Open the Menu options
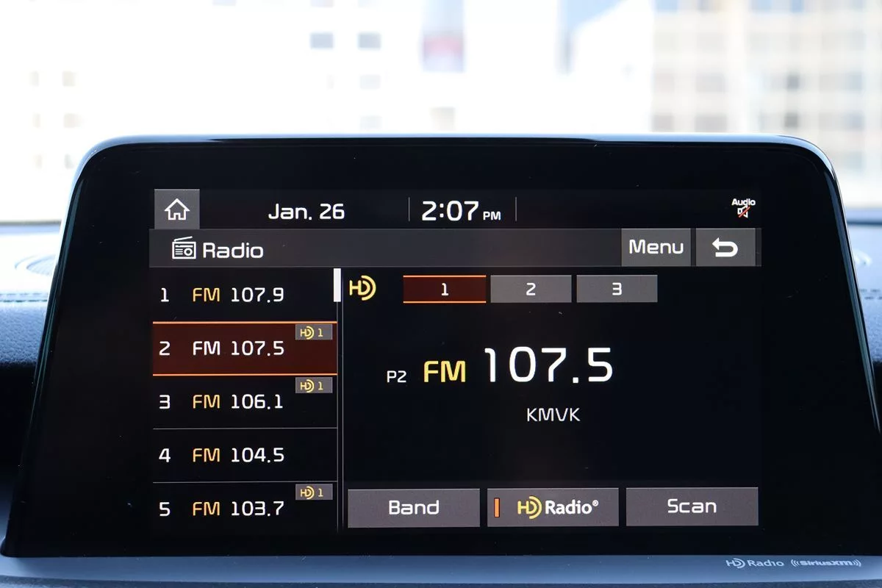The image size is (882, 588). tap(656, 248)
